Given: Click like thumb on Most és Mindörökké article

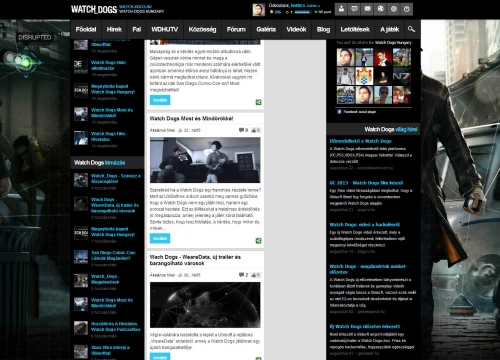Looking at the screenshot, I should point(254,130).
